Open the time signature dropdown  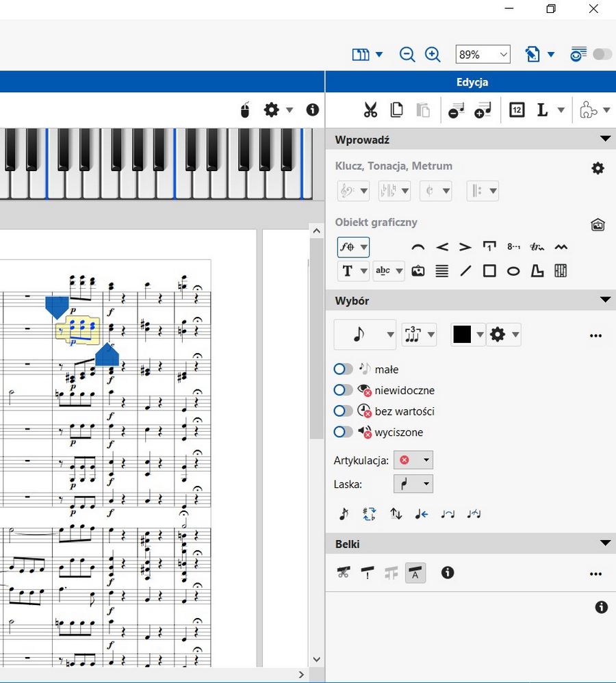[x=435, y=191]
